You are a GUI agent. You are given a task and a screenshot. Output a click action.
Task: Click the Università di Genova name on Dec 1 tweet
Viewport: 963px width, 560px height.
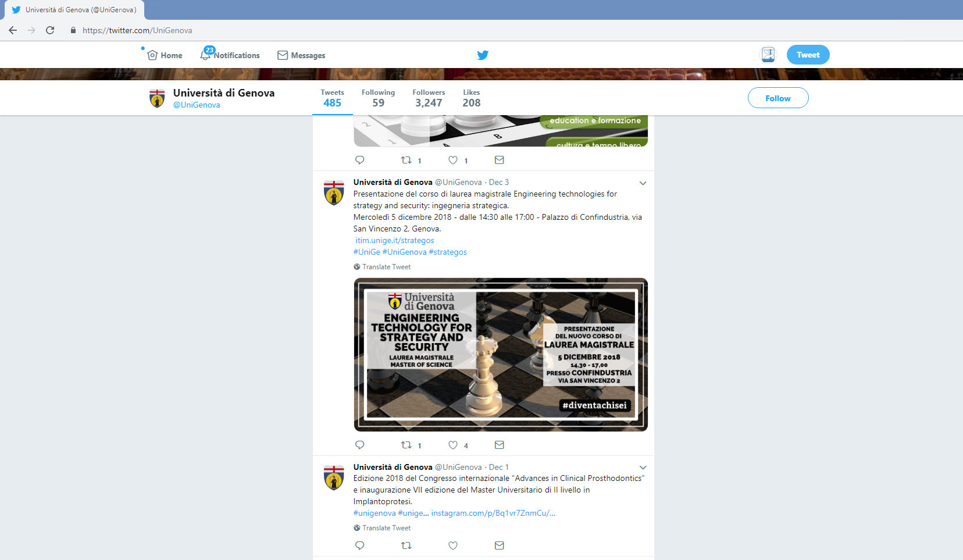pos(393,467)
